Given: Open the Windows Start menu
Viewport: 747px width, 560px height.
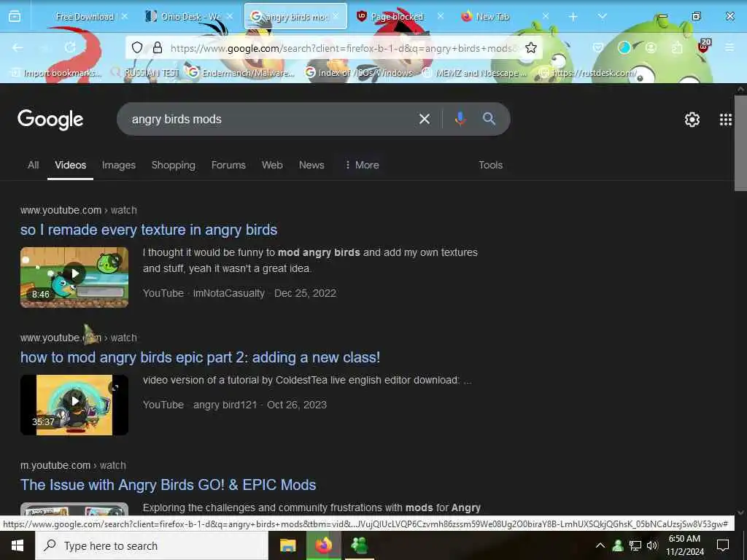Looking at the screenshot, I should tap(18, 545).
